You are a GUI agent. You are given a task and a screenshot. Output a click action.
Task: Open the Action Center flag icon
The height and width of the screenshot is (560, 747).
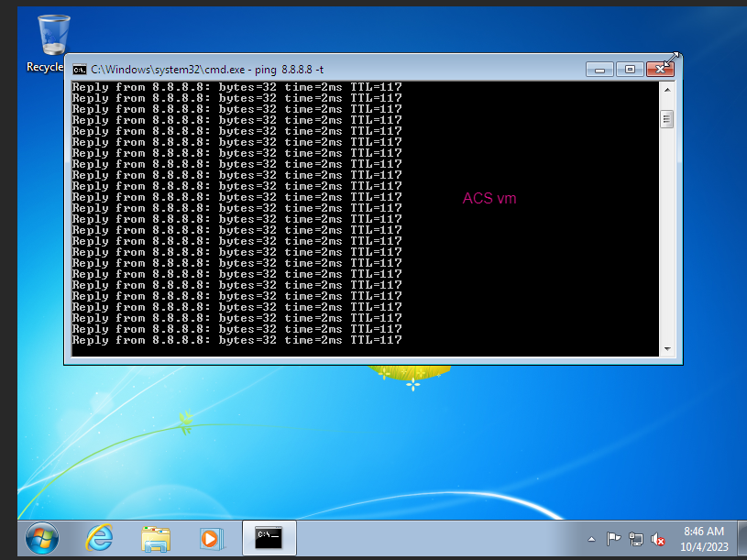(613, 539)
